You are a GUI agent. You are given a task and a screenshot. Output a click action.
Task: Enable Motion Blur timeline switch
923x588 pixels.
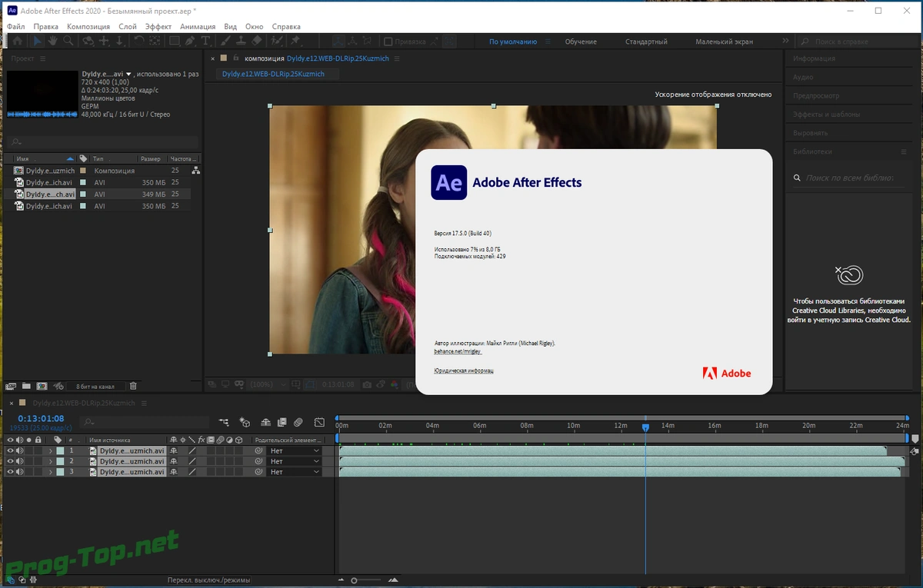point(298,422)
